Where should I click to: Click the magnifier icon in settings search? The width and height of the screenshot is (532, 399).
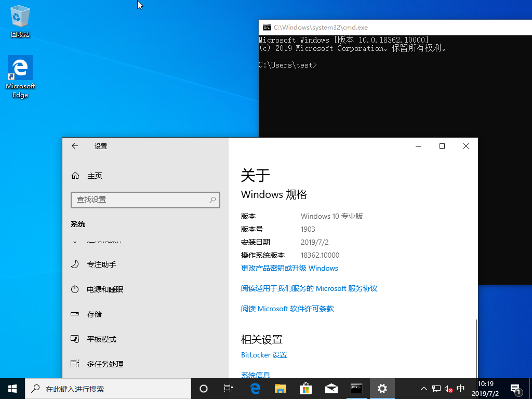pos(212,200)
